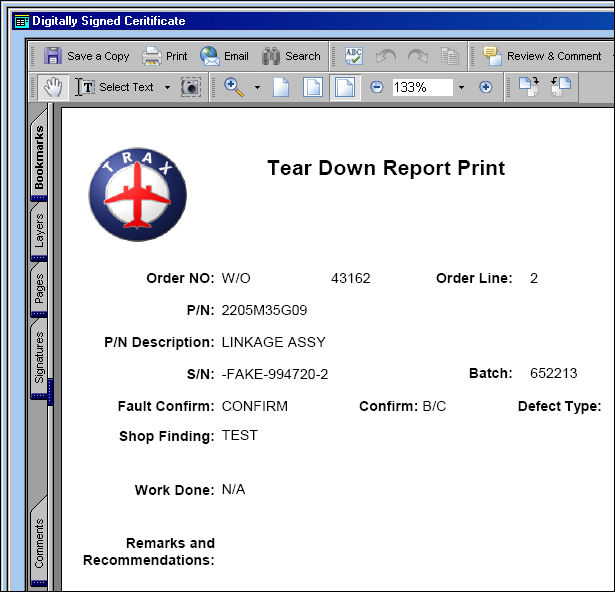The width and height of the screenshot is (615, 592).
Task: Run spell check with the ABC icon
Action: (x=353, y=56)
